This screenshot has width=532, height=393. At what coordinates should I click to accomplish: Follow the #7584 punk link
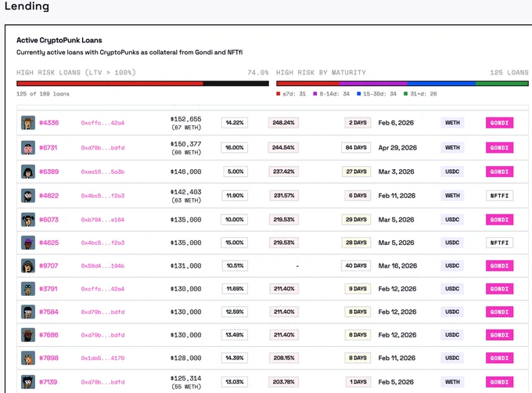tap(49, 312)
